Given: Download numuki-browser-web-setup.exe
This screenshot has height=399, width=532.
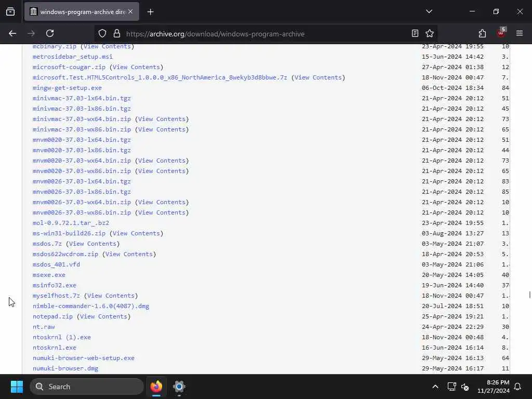Looking at the screenshot, I should coord(84,358).
